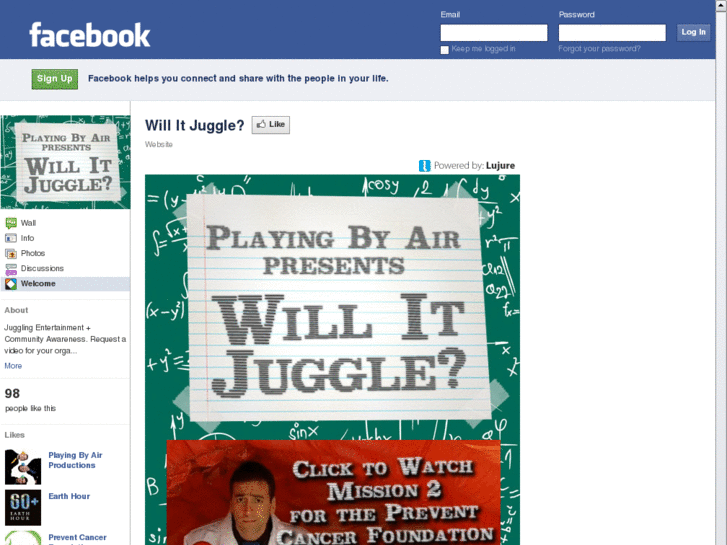Click the Discussions icon in sidebar
Screen dimensions: 727x545
[x=11, y=269]
